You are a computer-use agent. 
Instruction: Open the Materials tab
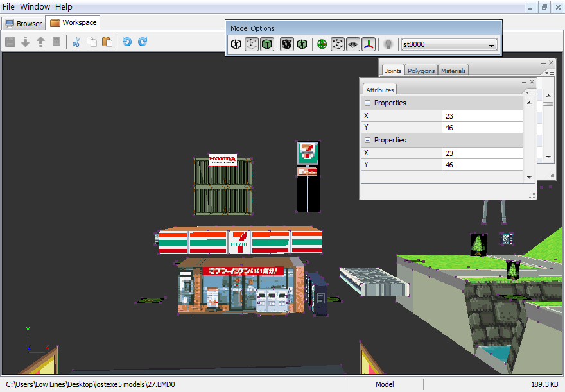click(x=453, y=71)
